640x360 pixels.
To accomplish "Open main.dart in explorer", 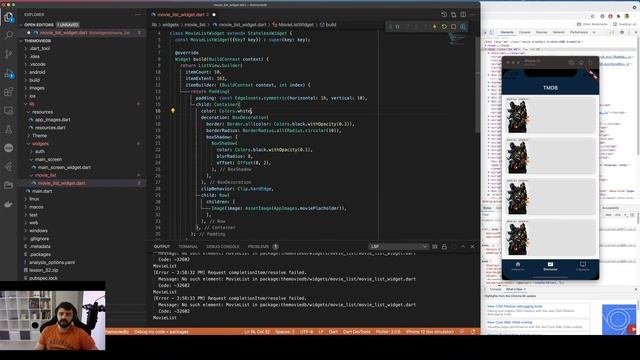I will 42,191.
